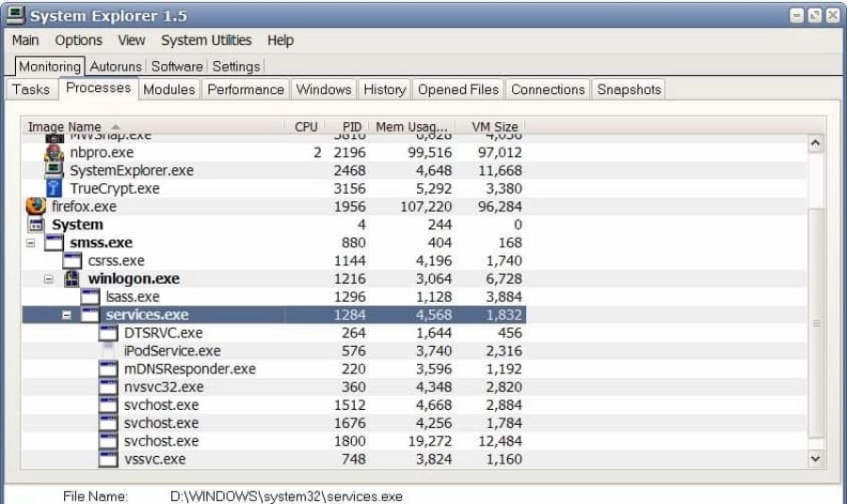The width and height of the screenshot is (847, 504).
Task: Click the mDNSResponder.exe window icon
Action: [108, 370]
